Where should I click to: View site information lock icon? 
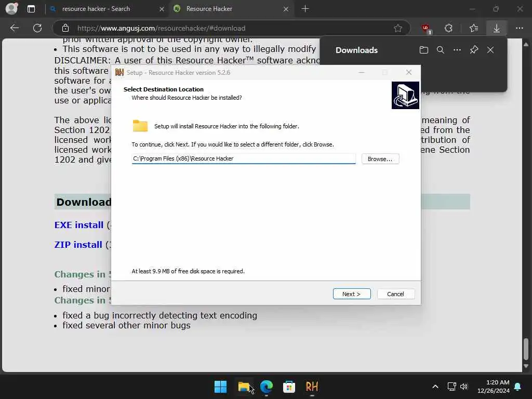[x=65, y=28]
